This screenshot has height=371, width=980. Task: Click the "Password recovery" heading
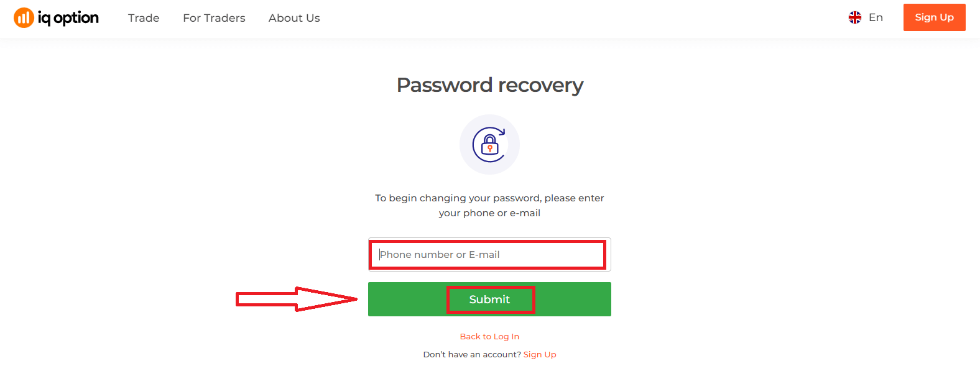pyautogui.click(x=490, y=85)
